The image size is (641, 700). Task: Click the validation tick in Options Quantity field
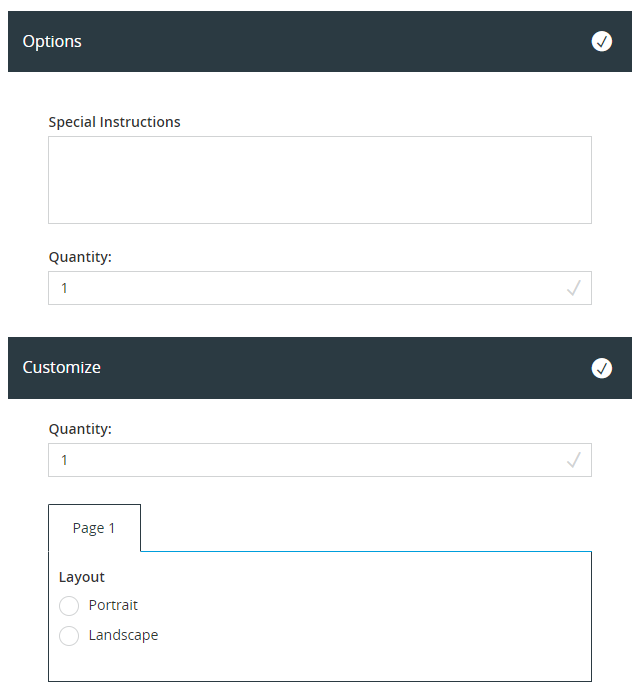(x=574, y=288)
